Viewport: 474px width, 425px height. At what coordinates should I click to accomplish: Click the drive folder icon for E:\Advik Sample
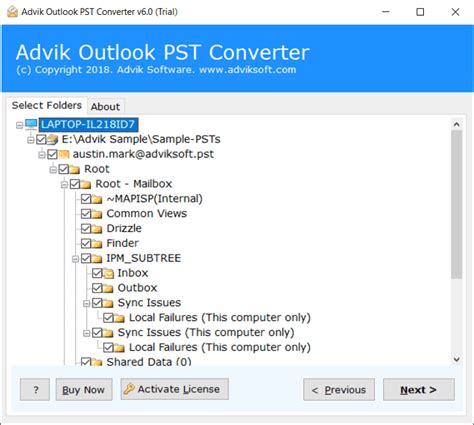[52, 139]
